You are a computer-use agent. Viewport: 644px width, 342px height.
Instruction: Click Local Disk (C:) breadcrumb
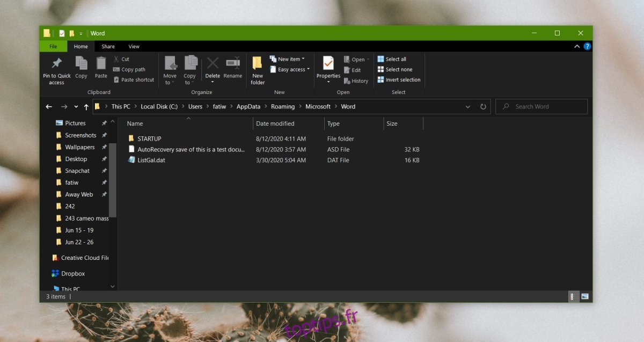pyautogui.click(x=159, y=106)
